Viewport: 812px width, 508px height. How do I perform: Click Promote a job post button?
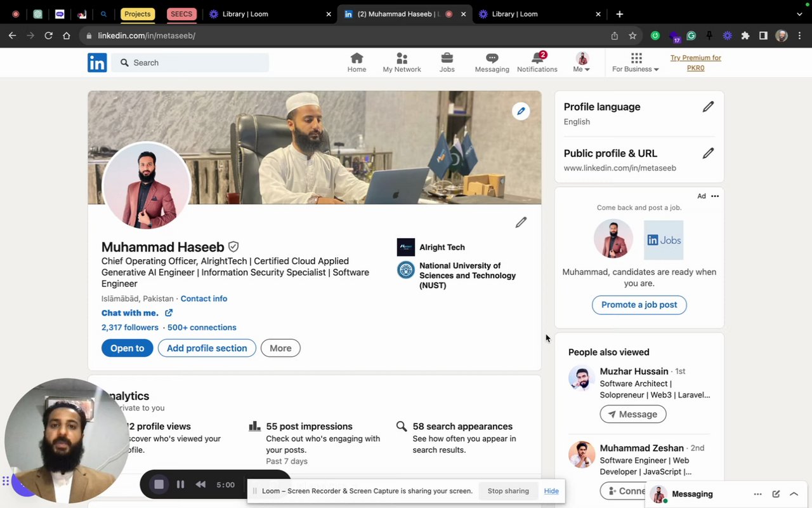tap(639, 305)
